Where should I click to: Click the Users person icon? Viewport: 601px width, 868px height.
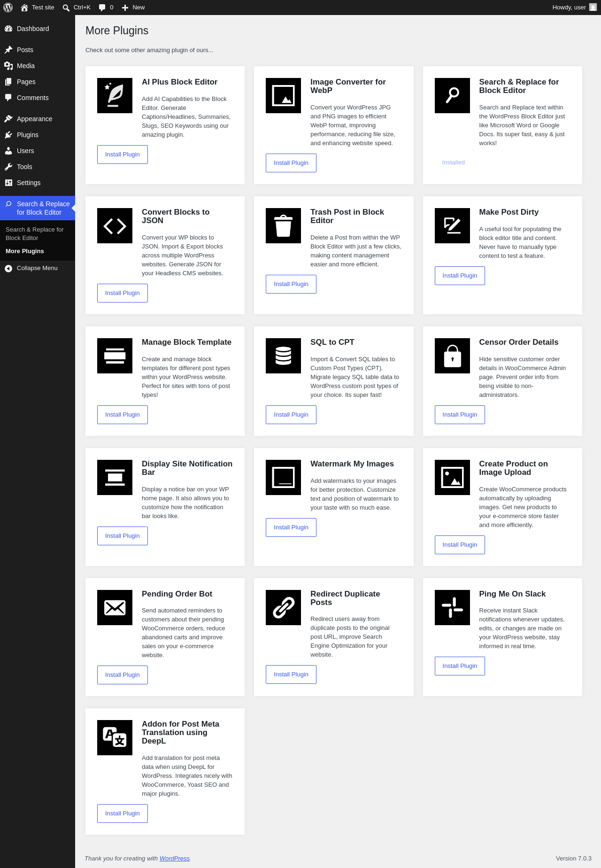pyautogui.click(x=8, y=151)
